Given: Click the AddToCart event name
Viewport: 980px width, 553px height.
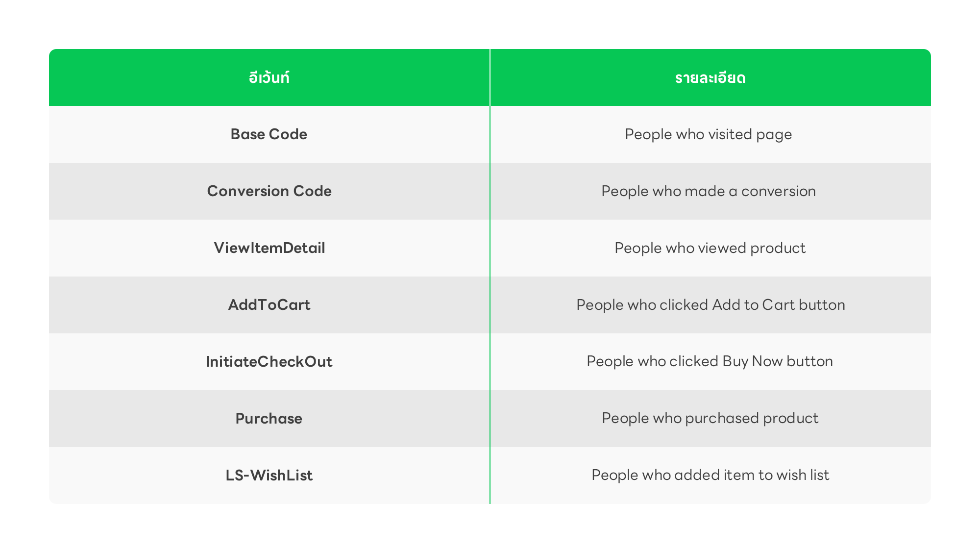Looking at the screenshot, I should point(269,305).
